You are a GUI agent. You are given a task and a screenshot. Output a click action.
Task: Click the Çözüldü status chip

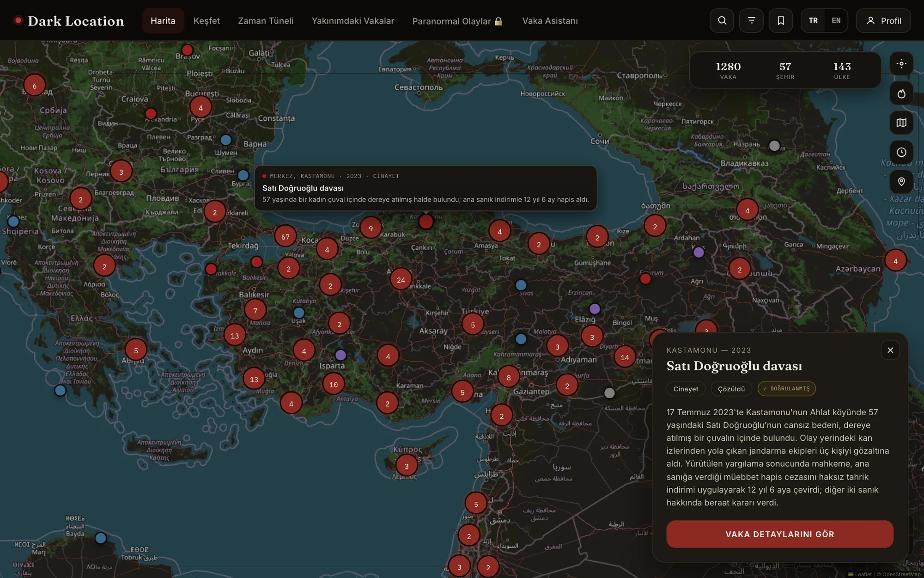[x=731, y=389]
